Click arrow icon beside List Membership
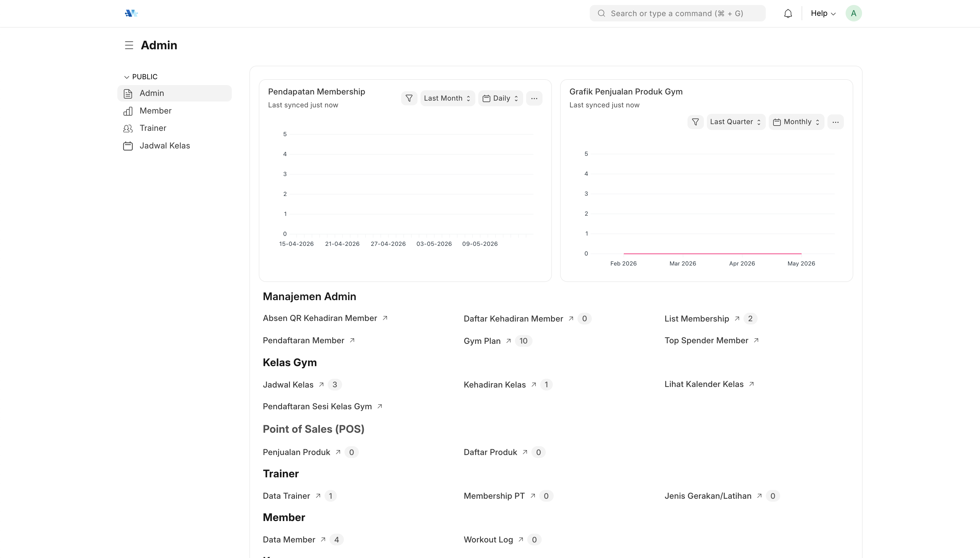This screenshot has height=558, width=980. (737, 319)
